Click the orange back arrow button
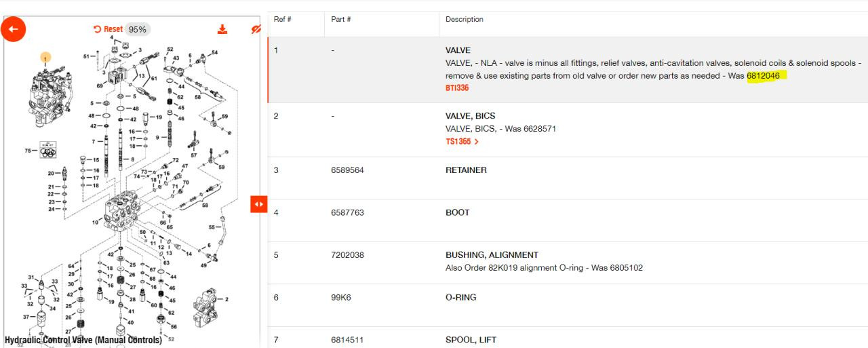The width and height of the screenshot is (868, 348). (x=14, y=29)
